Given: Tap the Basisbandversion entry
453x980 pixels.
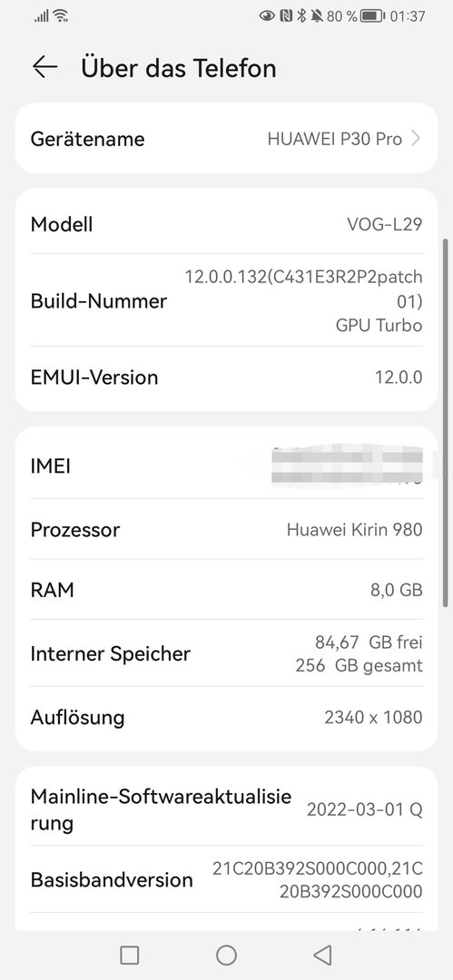Looking at the screenshot, I should click(x=227, y=879).
